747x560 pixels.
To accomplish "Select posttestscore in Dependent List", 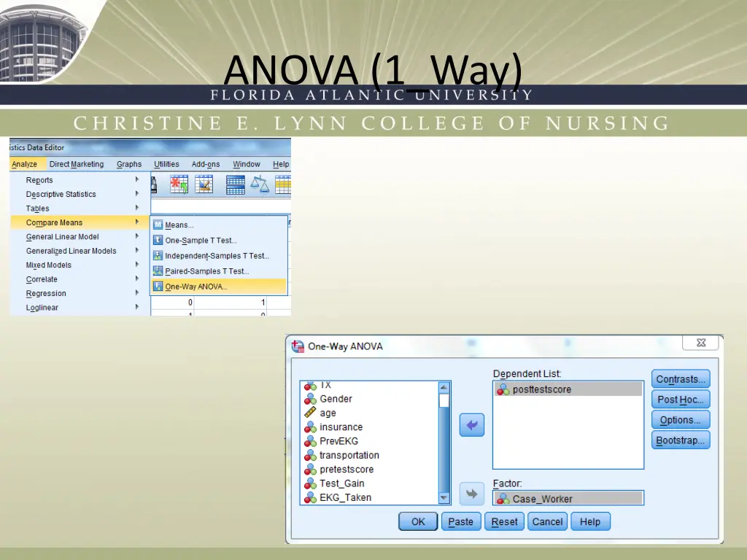I will (x=568, y=389).
